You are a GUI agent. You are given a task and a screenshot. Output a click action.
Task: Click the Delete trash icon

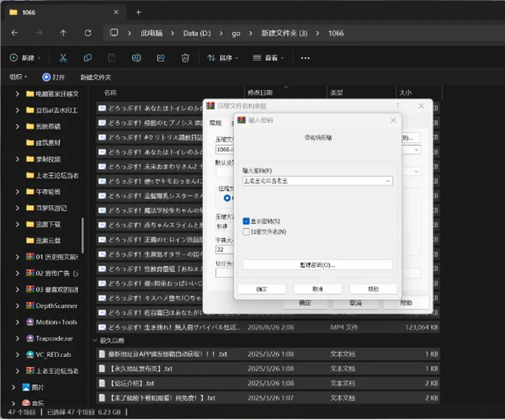[185, 58]
